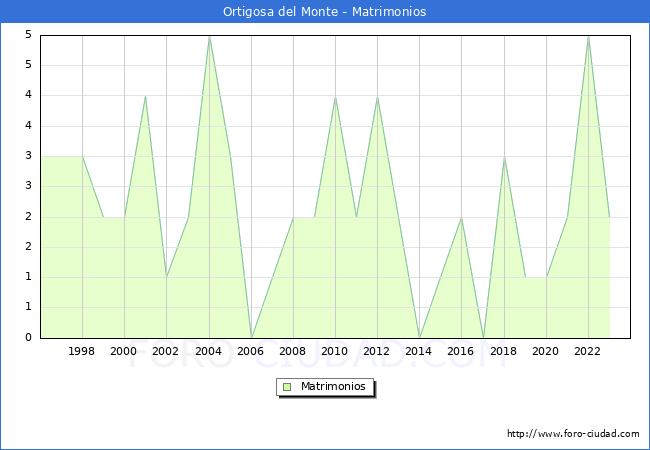Select the 2000 x-axis label

124,351
